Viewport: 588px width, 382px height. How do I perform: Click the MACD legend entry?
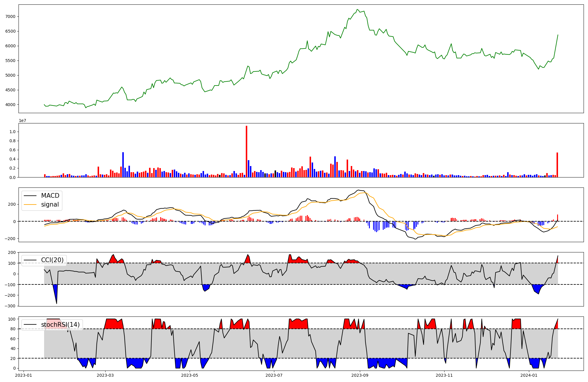pos(50,196)
